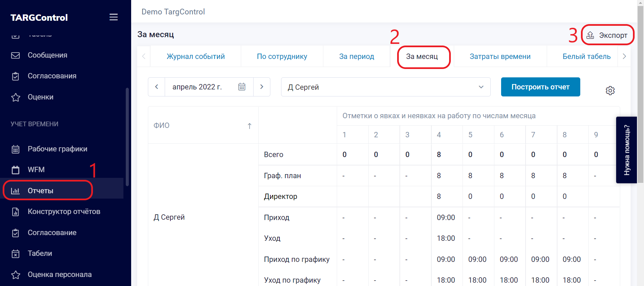Open calendar picker in month field
This screenshot has height=286, width=644.
(x=241, y=87)
